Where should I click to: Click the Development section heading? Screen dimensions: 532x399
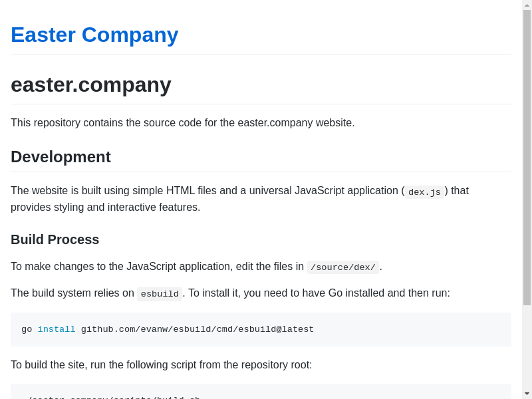61,157
